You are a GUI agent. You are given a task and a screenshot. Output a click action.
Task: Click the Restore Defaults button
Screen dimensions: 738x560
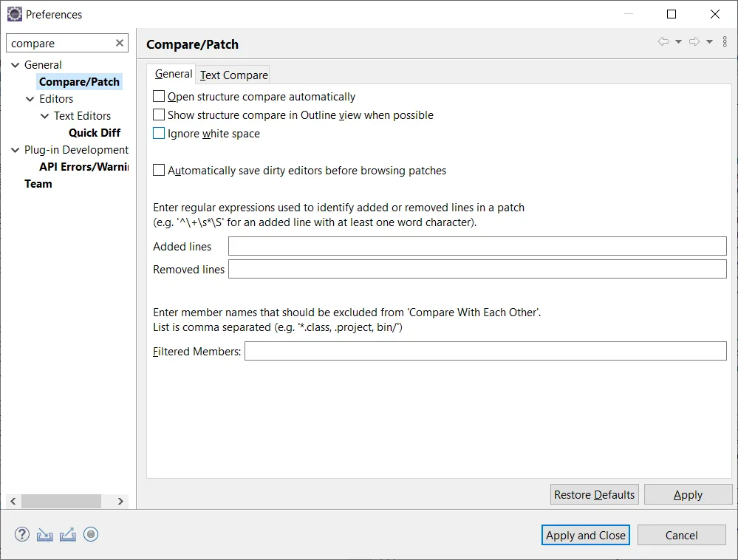(594, 495)
